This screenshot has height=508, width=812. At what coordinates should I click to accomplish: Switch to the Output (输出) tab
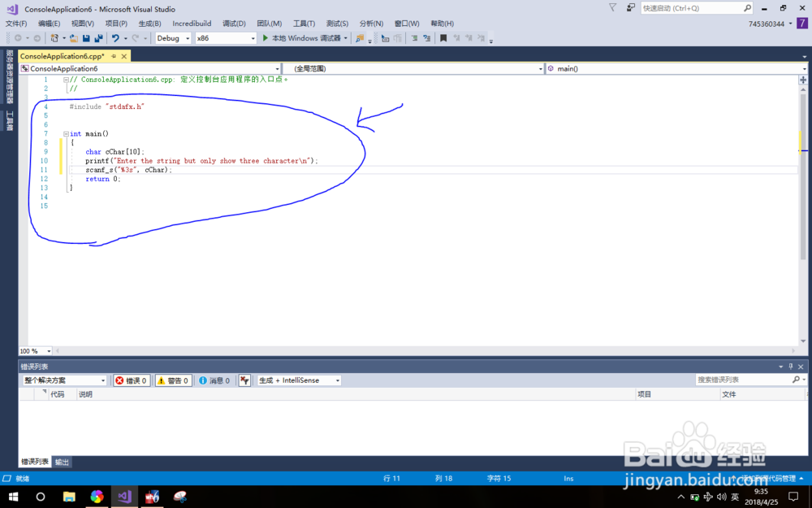point(63,462)
